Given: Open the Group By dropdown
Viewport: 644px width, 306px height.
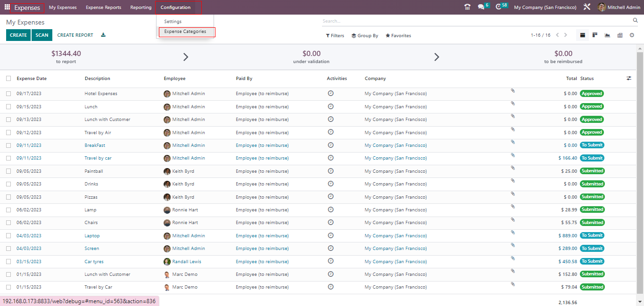Looking at the screenshot, I should pyautogui.click(x=364, y=36).
